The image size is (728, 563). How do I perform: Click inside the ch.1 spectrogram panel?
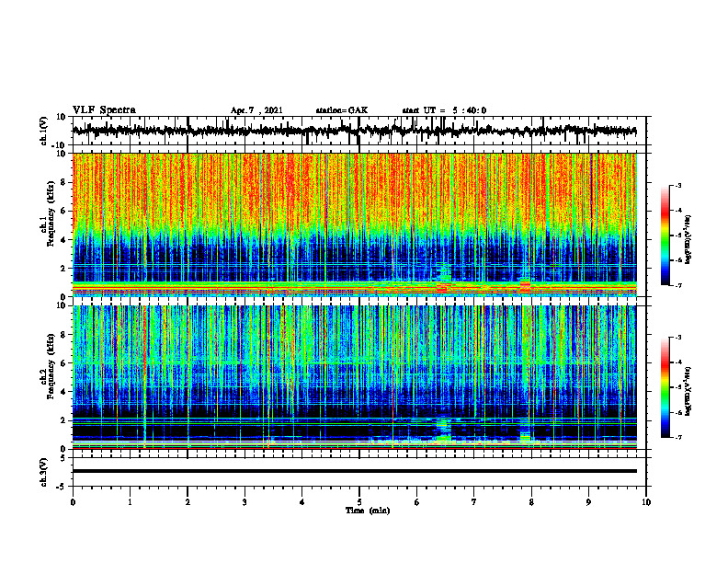click(355, 224)
